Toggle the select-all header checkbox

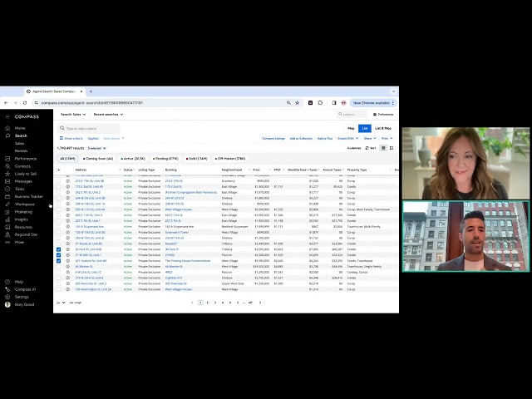[x=59, y=170]
